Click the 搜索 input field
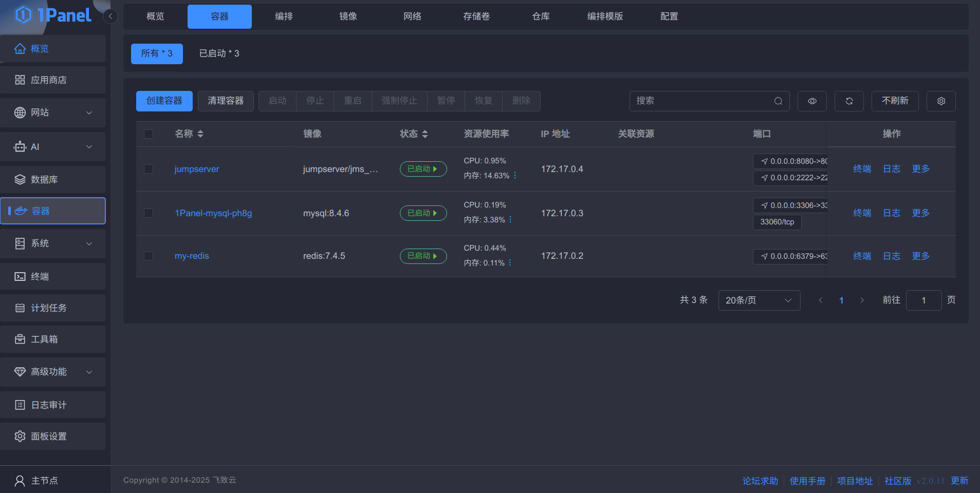The width and height of the screenshot is (980, 493). 709,101
